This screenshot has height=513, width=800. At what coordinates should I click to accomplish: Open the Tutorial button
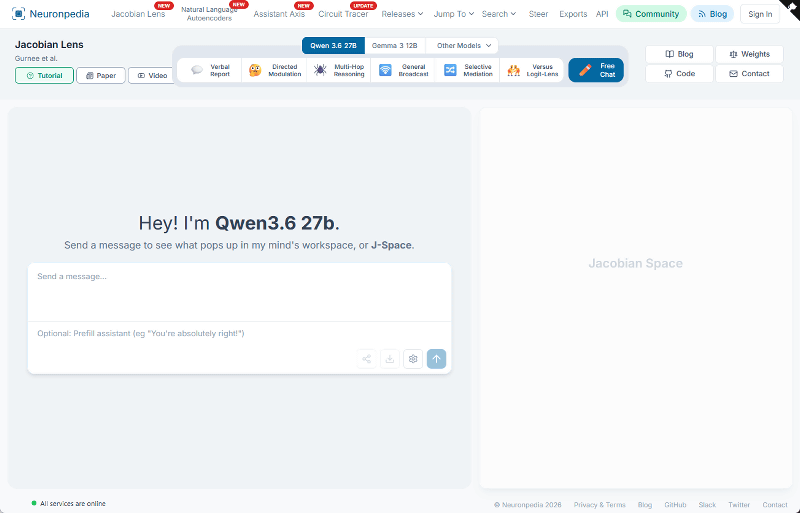coord(44,76)
